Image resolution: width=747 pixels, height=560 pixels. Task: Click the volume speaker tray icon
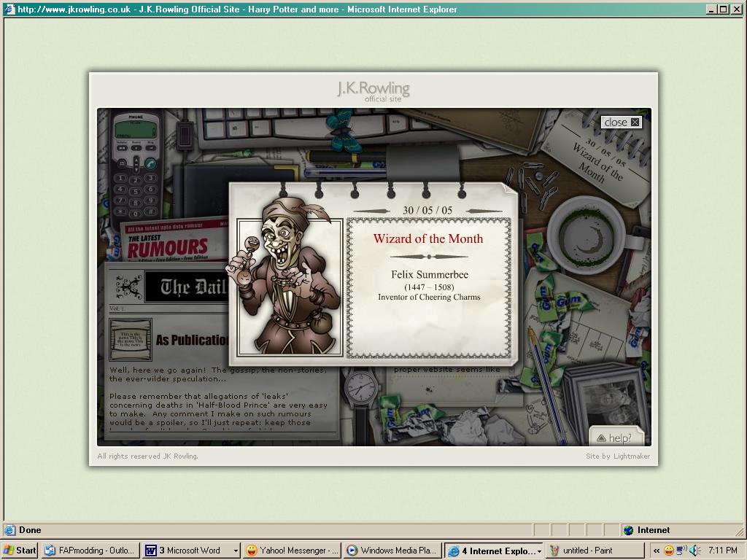694,551
